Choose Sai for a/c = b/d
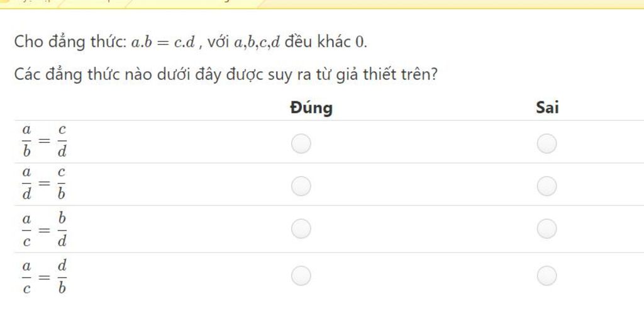The image size is (644, 316). [547, 229]
